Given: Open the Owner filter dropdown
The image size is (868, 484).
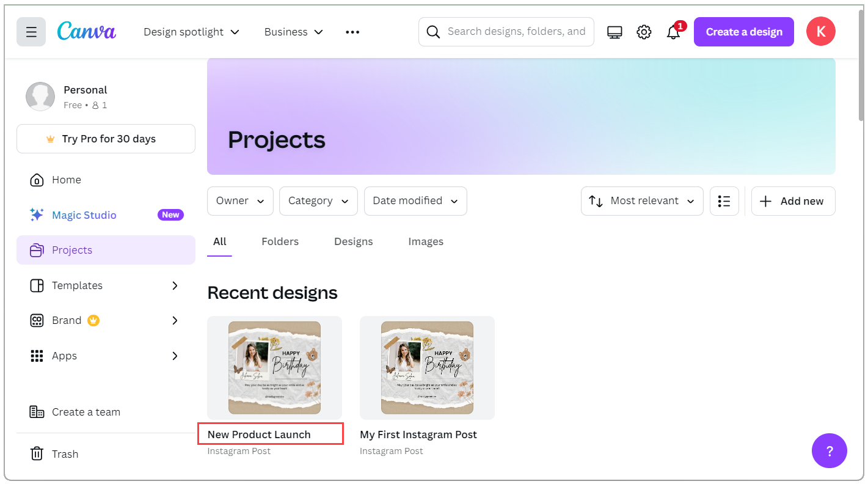Looking at the screenshot, I should pos(240,200).
